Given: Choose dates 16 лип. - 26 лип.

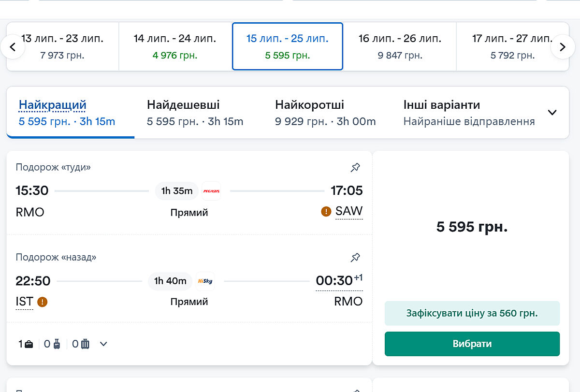Looking at the screenshot, I should pyautogui.click(x=400, y=46).
